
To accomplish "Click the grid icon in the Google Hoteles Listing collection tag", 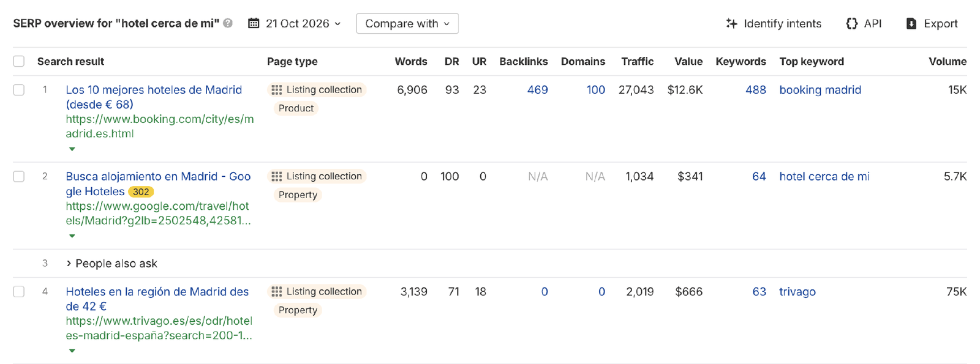I will pos(277,176).
